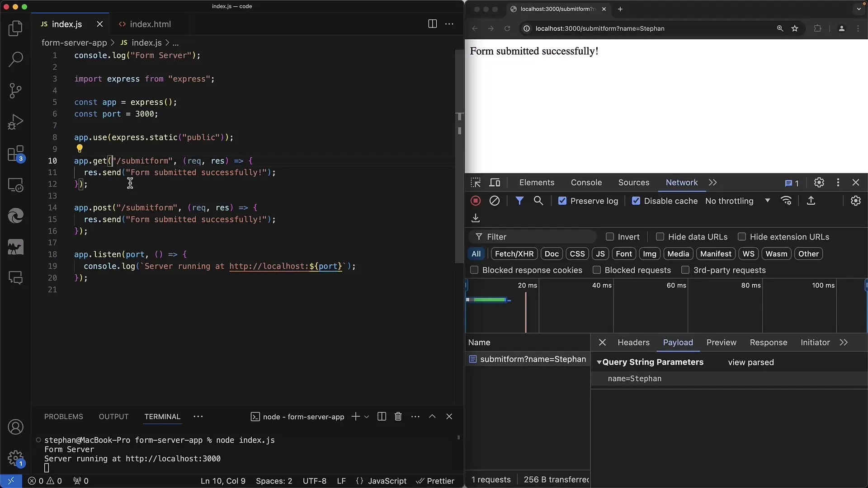Click the Network panel icon in DevTools
The width and height of the screenshot is (868, 488).
tap(682, 183)
